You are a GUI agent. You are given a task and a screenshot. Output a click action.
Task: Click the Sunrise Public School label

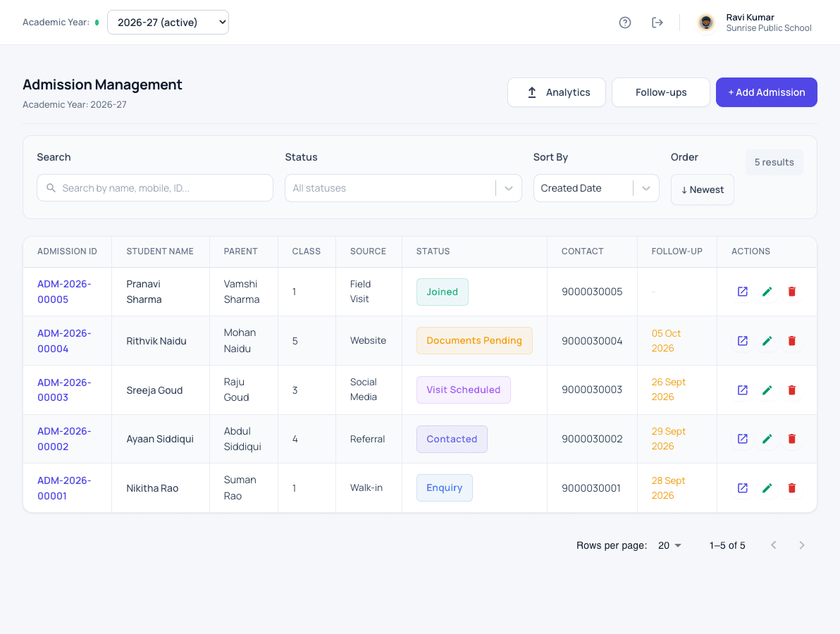tap(769, 28)
